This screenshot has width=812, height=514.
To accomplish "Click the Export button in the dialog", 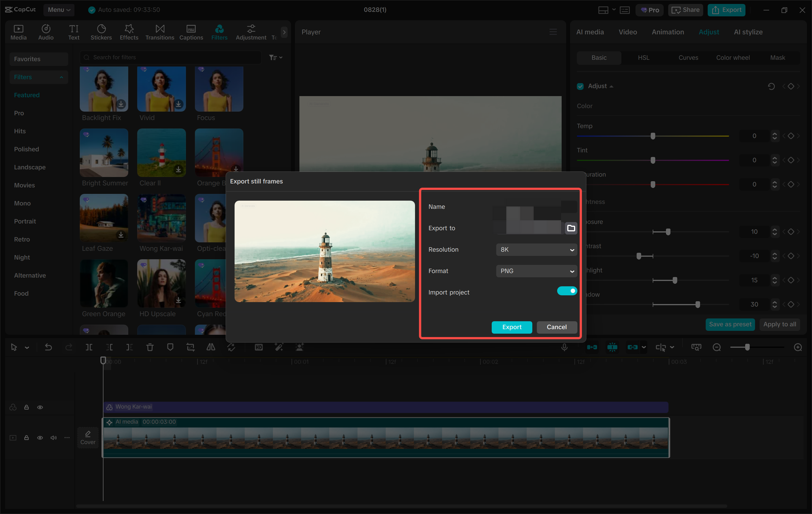I will 511,327.
